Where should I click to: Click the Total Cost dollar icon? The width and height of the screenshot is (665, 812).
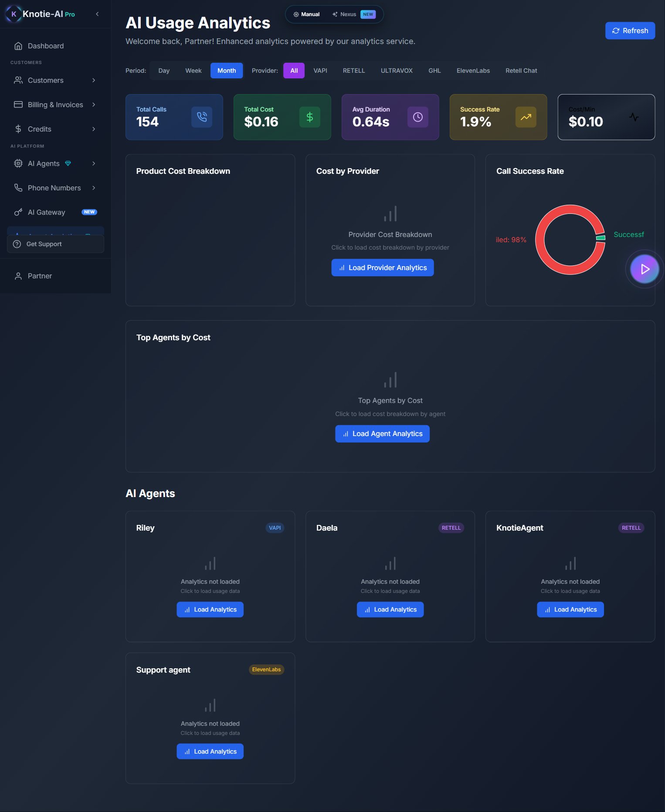[310, 117]
